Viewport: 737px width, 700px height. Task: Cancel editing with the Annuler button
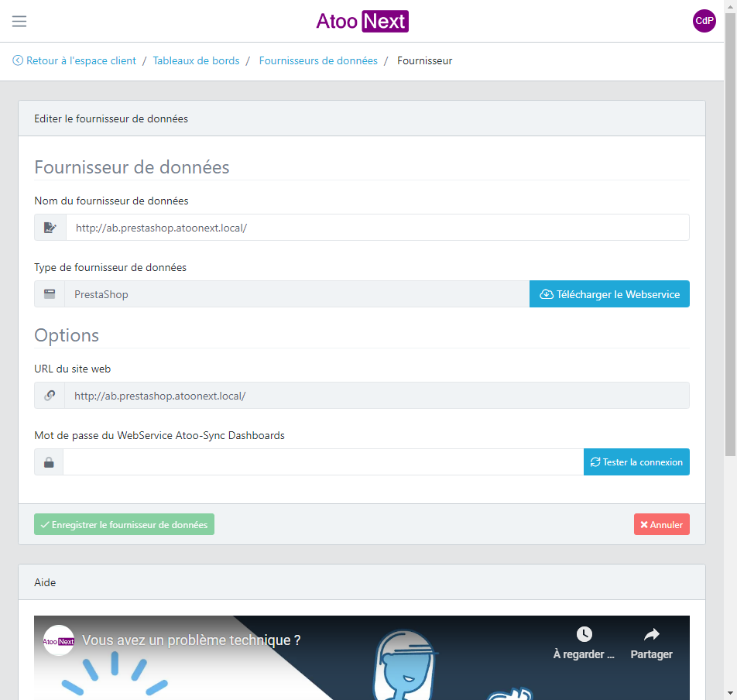pyautogui.click(x=661, y=525)
